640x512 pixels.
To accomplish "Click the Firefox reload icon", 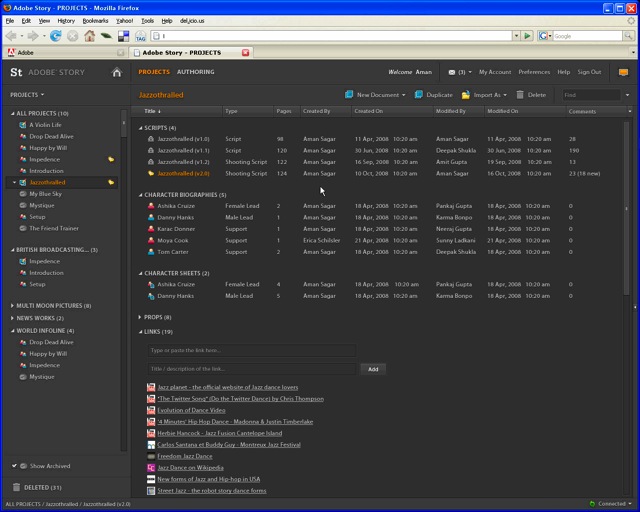I will click(56, 36).
